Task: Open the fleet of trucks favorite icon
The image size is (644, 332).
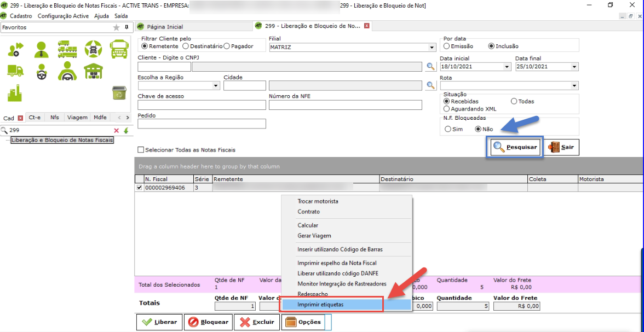Action: (x=67, y=49)
